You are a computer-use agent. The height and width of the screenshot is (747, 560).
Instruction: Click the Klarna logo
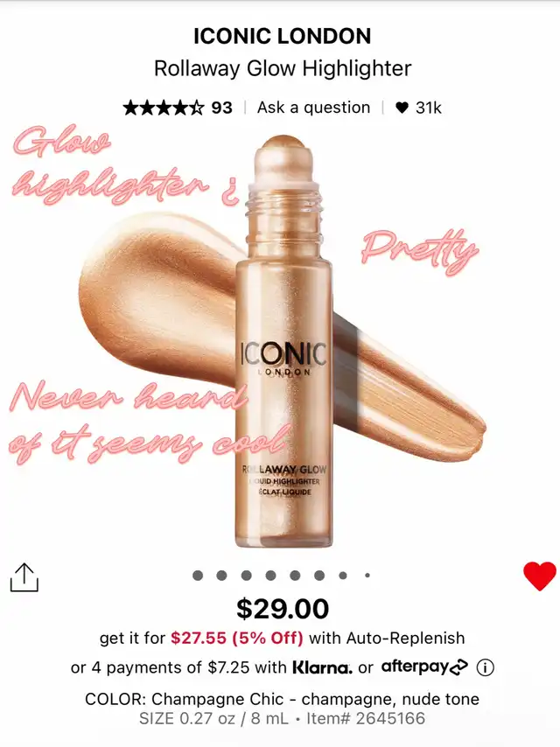coord(322,667)
